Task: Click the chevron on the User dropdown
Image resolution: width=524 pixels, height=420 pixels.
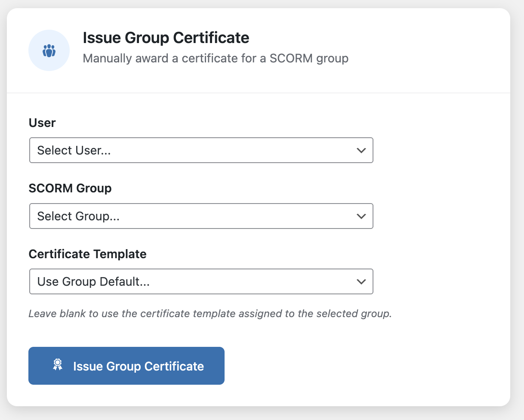Action: click(x=361, y=150)
